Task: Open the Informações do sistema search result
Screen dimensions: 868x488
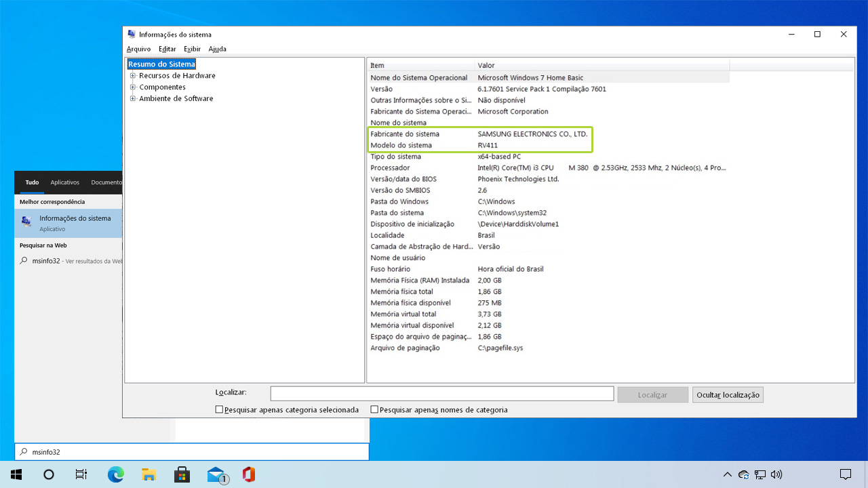Action: click(x=68, y=223)
